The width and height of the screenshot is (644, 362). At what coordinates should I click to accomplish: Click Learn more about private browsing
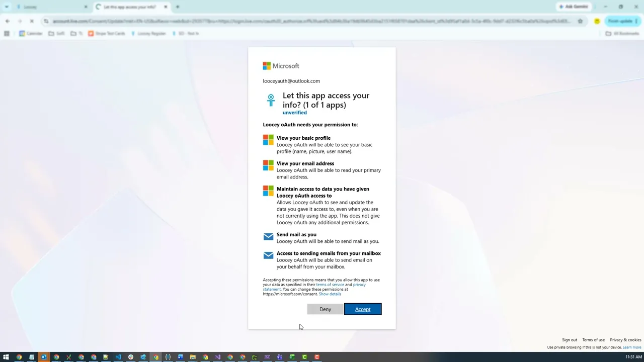coord(632,347)
